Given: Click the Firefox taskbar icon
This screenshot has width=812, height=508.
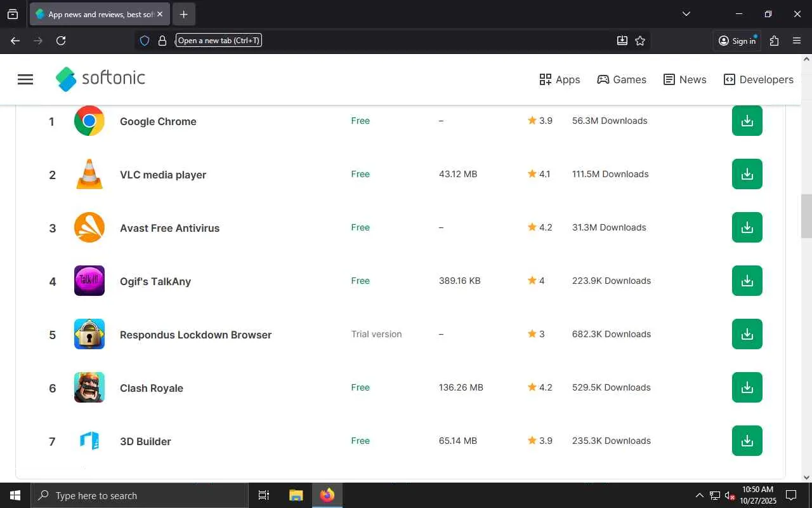Looking at the screenshot, I should click(x=327, y=495).
